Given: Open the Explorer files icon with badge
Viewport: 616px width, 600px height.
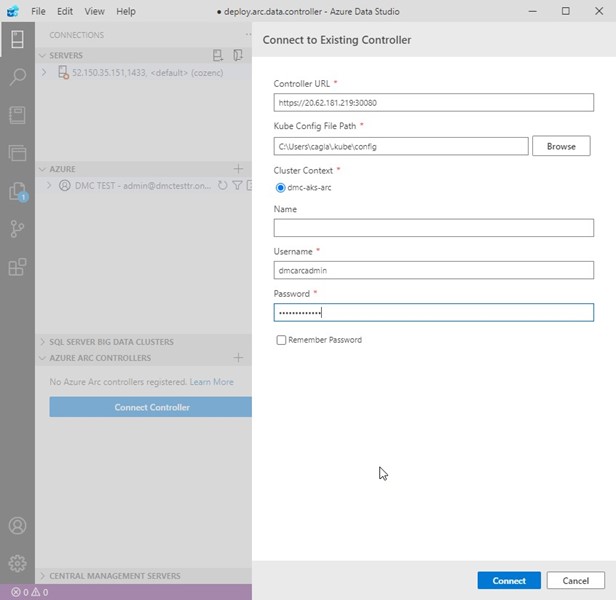Looking at the screenshot, I should (x=17, y=191).
